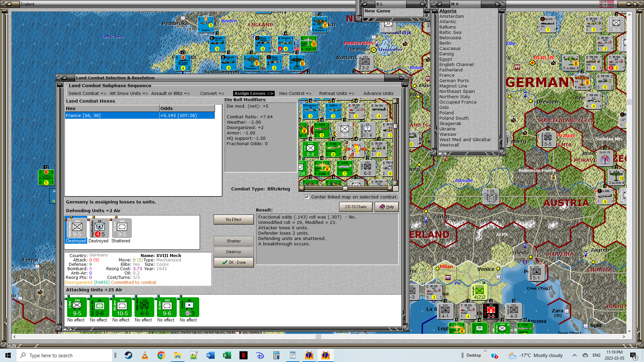
Task: Open the weather widget showing -17°C
Action: tap(535, 355)
